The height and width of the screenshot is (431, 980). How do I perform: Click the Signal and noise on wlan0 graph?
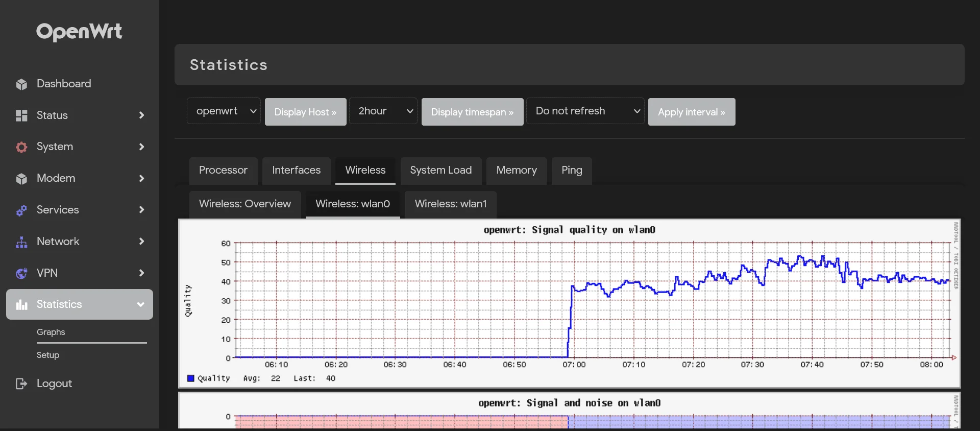tap(569, 411)
